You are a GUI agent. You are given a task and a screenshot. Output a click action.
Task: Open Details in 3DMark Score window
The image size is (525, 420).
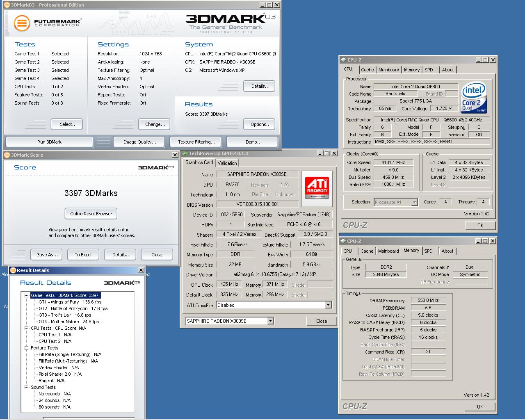pyautogui.click(x=120, y=255)
